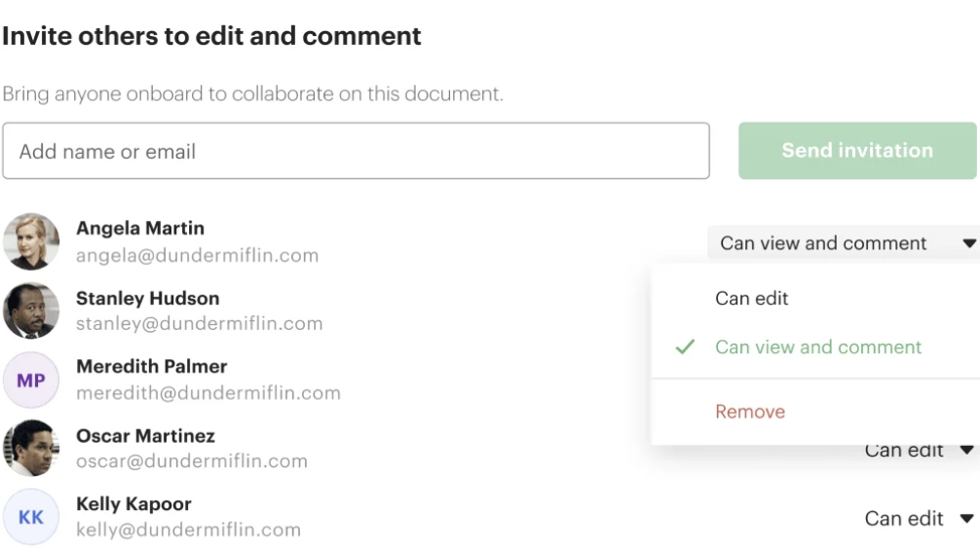Open Oscar Martinez's permission dropdown arrow
The image size is (980, 551).
pyautogui.click(x=966, y=450)
